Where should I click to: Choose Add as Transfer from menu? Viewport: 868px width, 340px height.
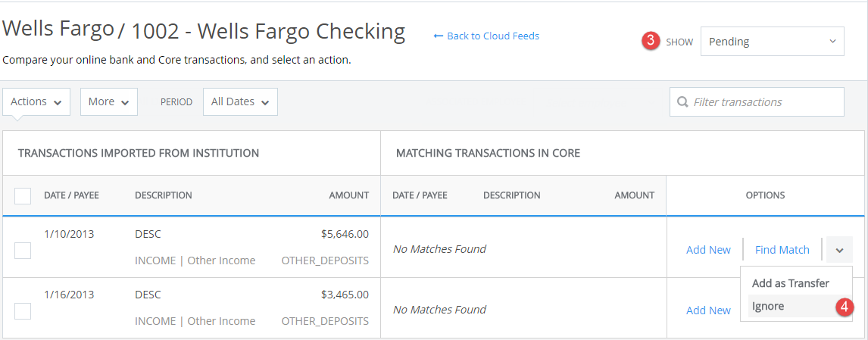click(x=791, y=283)
